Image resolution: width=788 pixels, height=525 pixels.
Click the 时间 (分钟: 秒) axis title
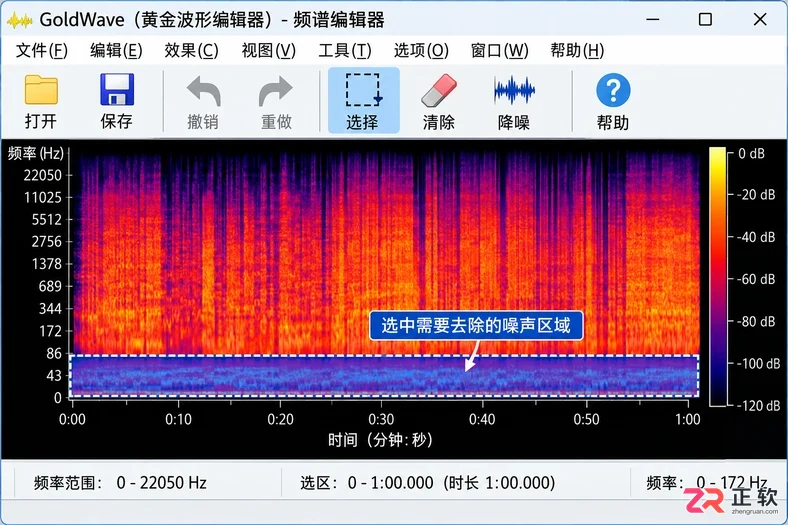click(380, 440)
